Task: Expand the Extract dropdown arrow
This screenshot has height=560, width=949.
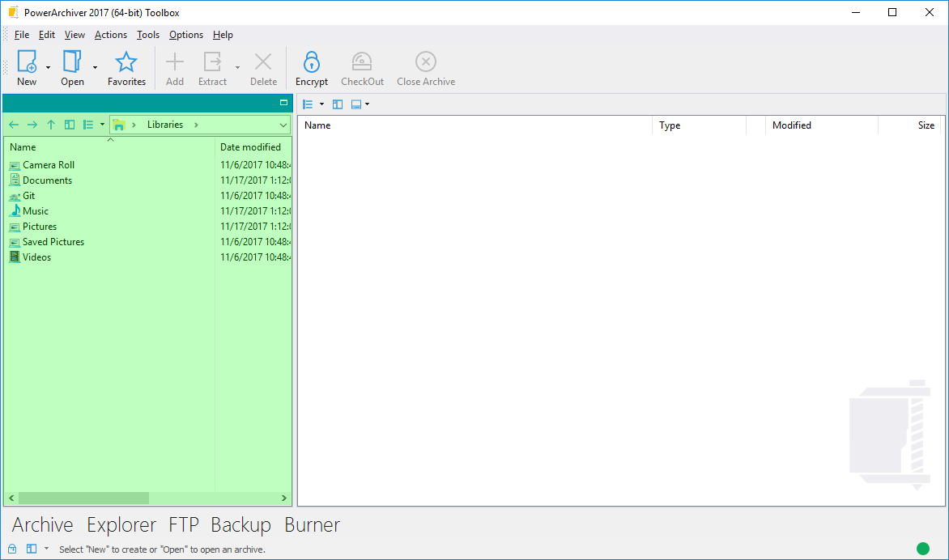Action: tap(237, 68)
